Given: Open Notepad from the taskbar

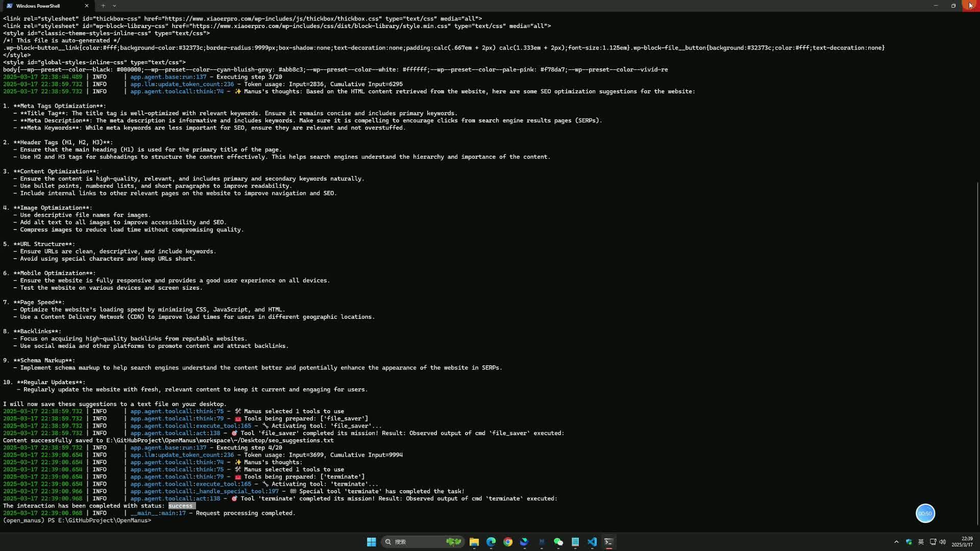Looking at the screenshot, I should pyautogui.click(x=575, y=542).
